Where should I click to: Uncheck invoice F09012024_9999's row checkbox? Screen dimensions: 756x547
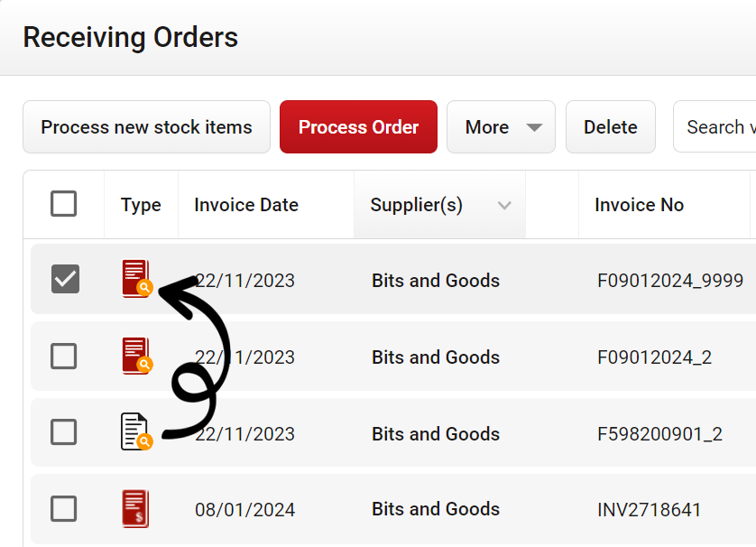coord(63,280)
